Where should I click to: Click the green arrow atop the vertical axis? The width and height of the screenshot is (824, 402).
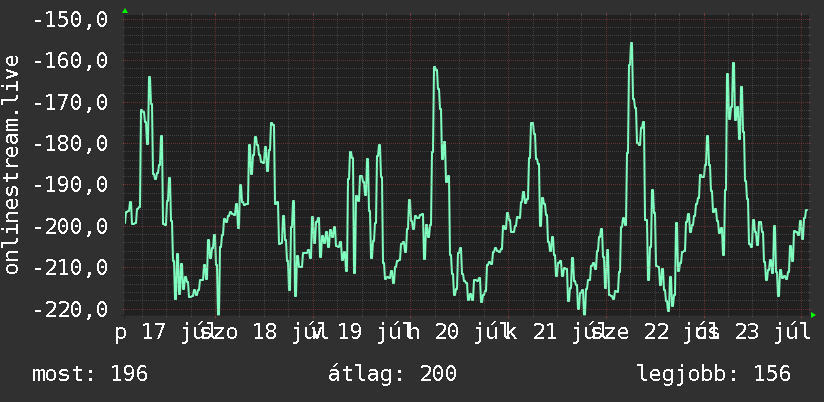[x=125, y=11]
